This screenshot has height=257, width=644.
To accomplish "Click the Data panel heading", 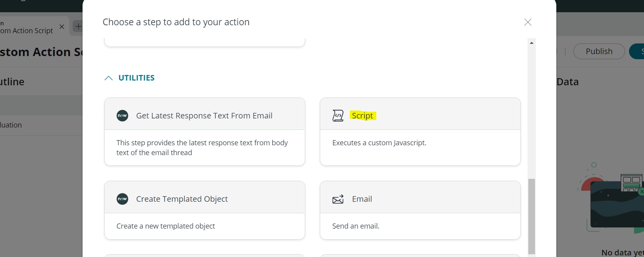I will (x=567, y=82).
